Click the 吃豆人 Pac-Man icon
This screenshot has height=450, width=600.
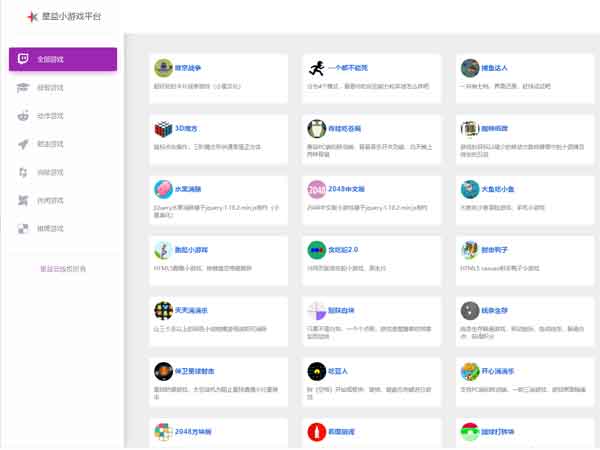pyautogui.click(x=315, y=372)
